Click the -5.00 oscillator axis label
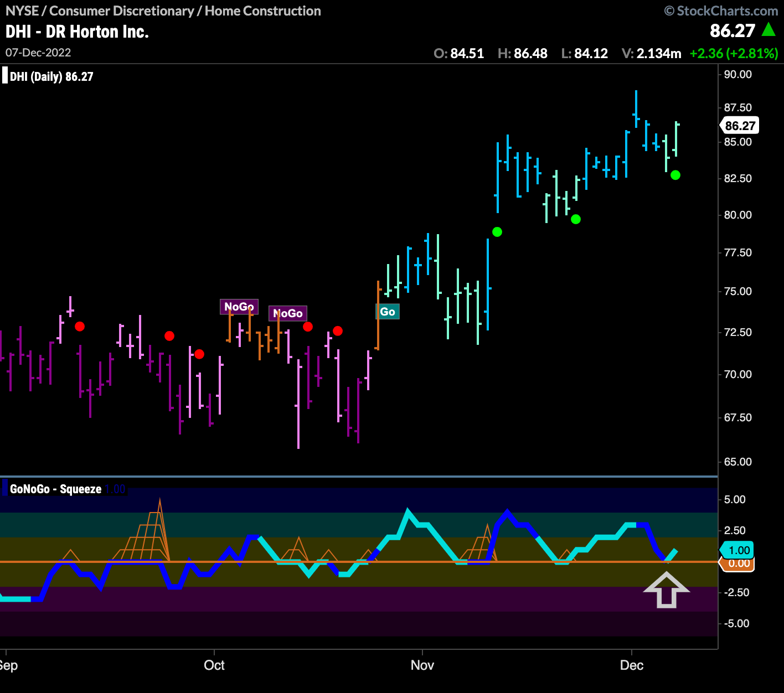 (x=738, y=623)
